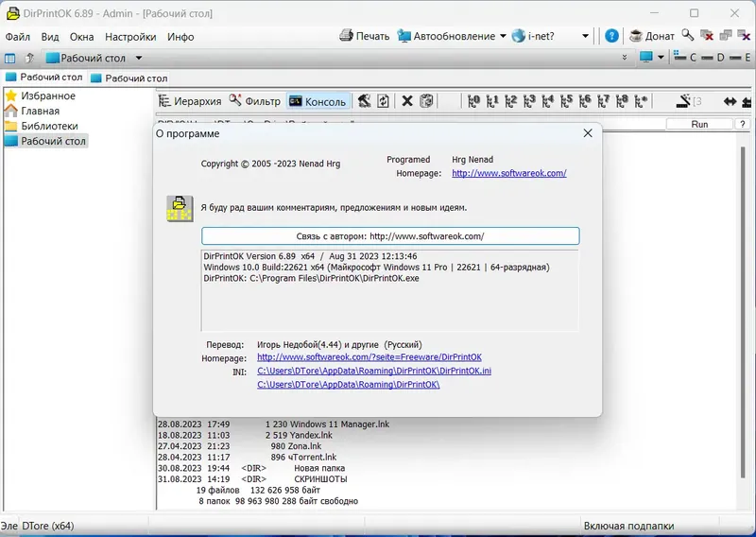
Task: Click the Автообновление monitor icon
Action: [x=404, y=36]
